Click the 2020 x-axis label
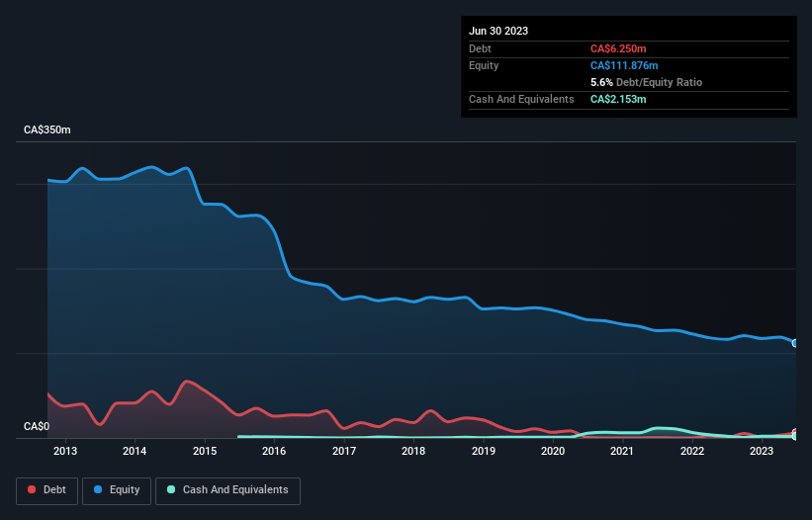The image size is (812, 520). pyautogui.click(x=553, y=451)
